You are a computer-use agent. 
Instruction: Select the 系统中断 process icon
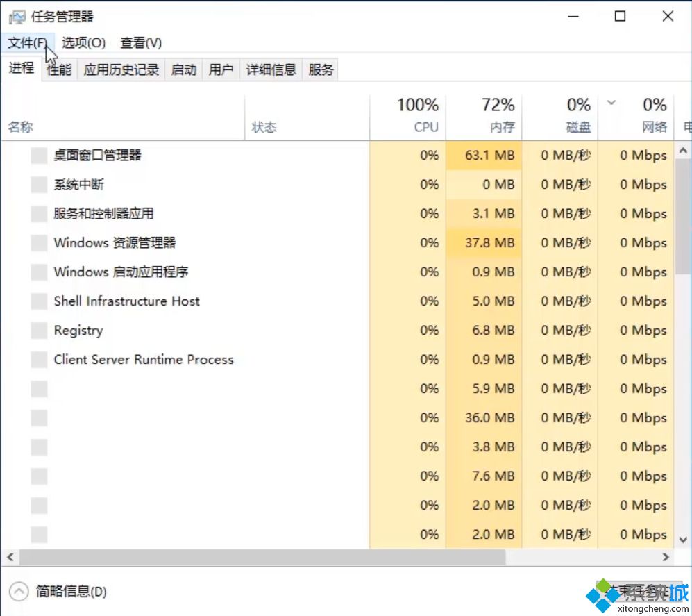tap(39, 185)
